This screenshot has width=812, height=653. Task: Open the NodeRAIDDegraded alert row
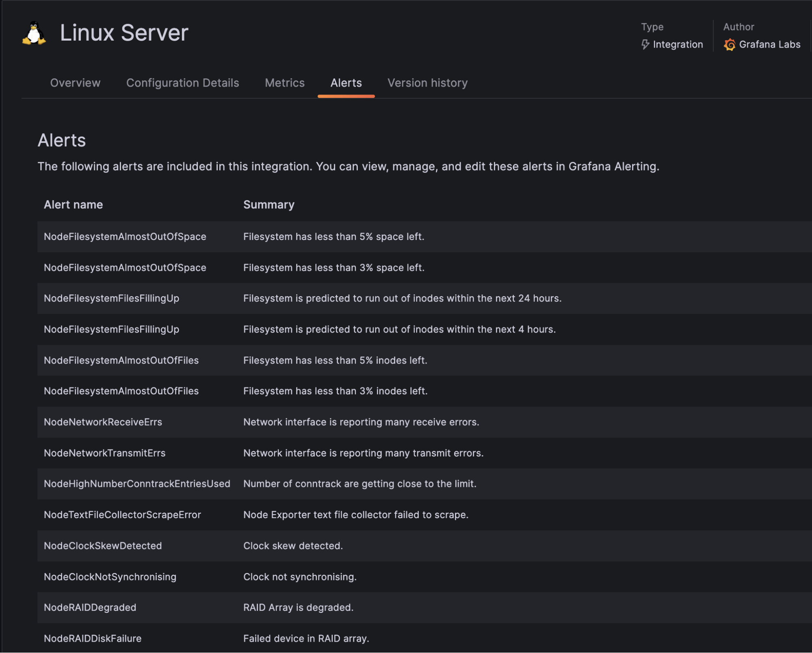coord(90,608)
